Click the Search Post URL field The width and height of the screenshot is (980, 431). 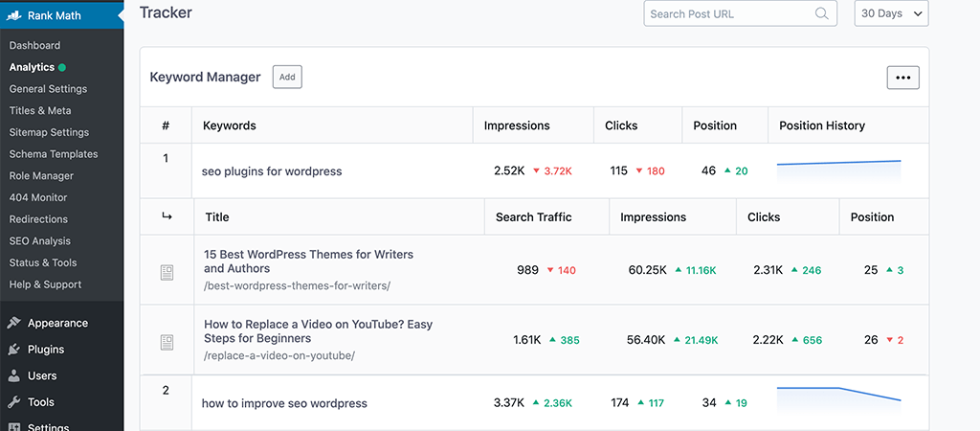click(x=729, y=13)
